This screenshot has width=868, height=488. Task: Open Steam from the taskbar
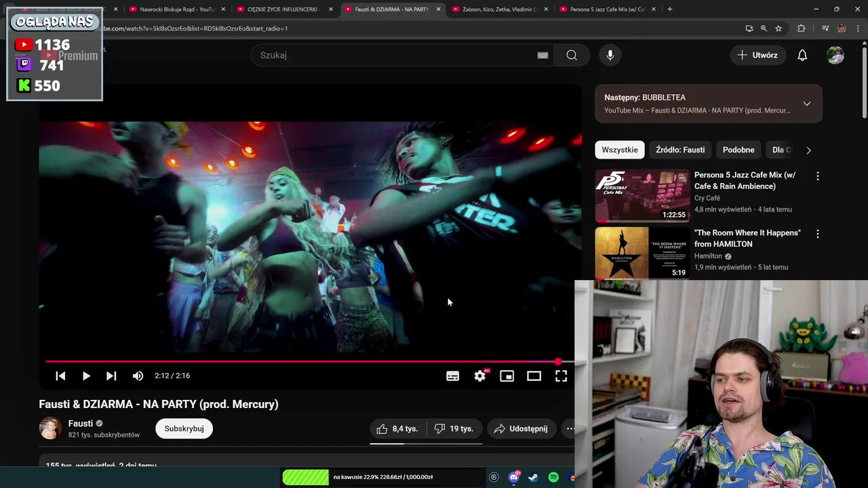[x=534, y=477]
